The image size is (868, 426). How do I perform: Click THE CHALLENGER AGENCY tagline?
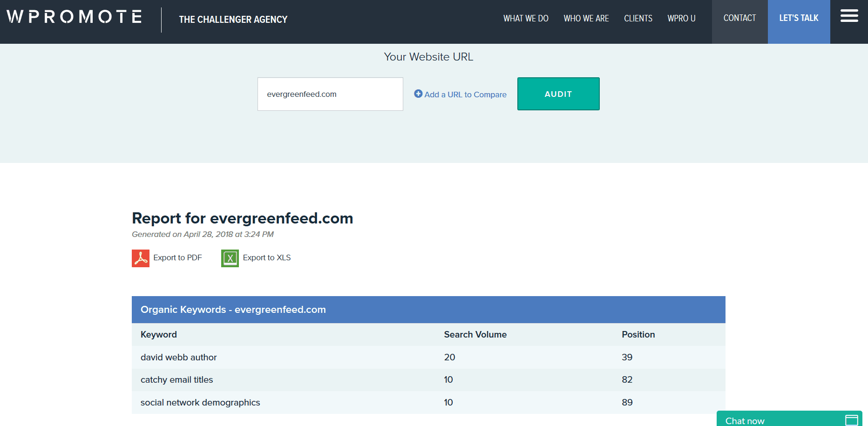pyautogui.click(x=233, y=20)
